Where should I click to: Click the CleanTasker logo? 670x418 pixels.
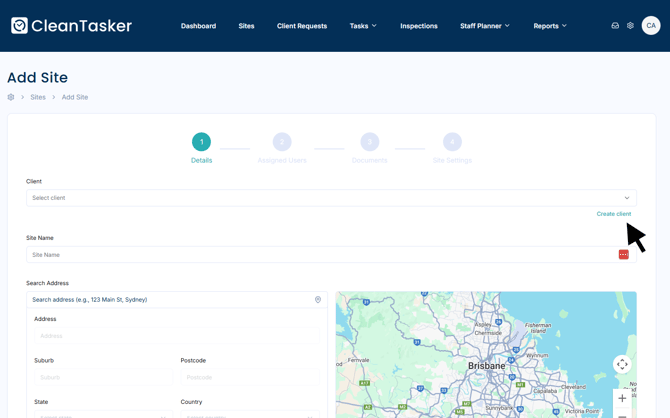[x=71, y=26]
